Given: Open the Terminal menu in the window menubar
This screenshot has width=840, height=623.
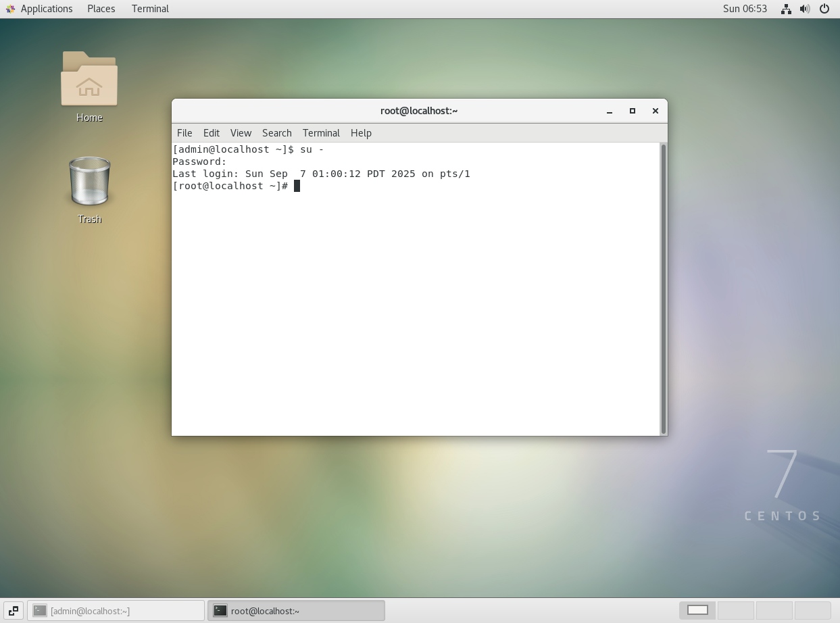Looking at the screenshot, I should click(321, 133).
